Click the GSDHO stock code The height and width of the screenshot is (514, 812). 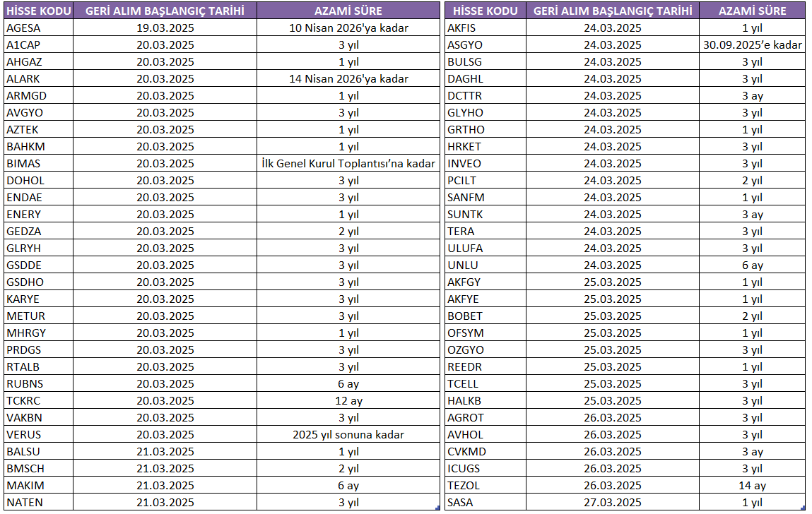click(x=38, y=282)
